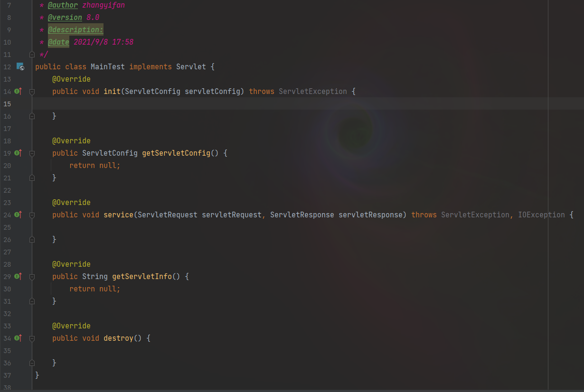The height and width of the screenshot is (392, 584).
Task: Click the IOException type in throws clause
Action: (542, 215)
